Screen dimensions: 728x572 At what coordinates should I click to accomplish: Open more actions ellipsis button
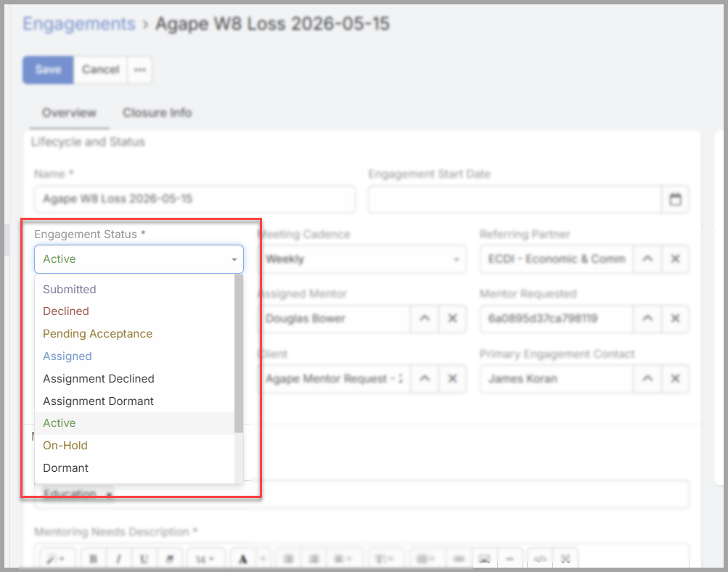pyautogui.click(x=139, y=70)
